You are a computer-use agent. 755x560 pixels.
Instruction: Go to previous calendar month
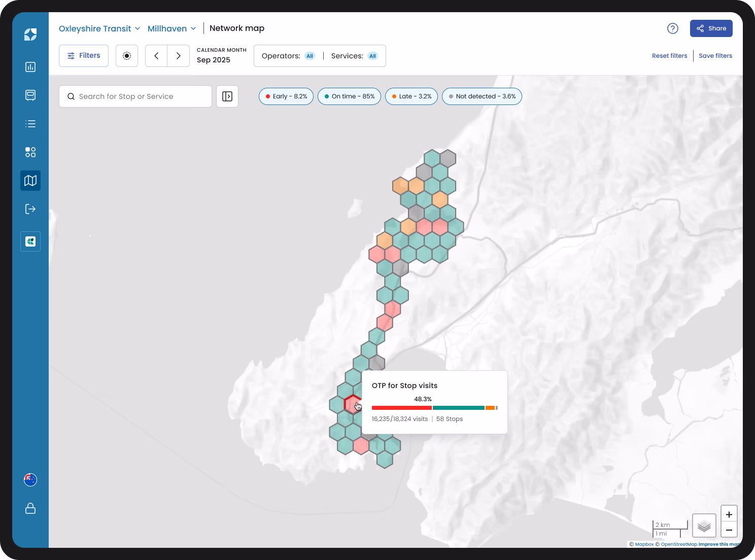pyautogui.click(x=156, y=56)
